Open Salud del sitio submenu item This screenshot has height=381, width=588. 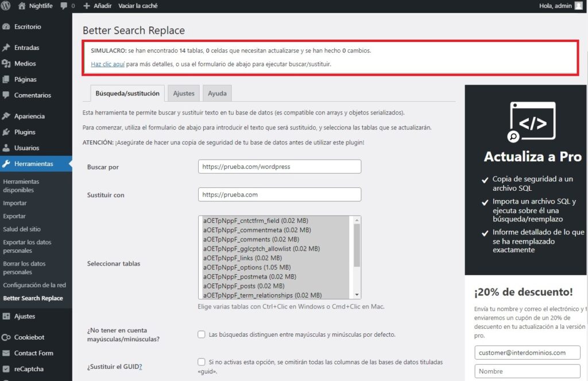tap(22, 229)
